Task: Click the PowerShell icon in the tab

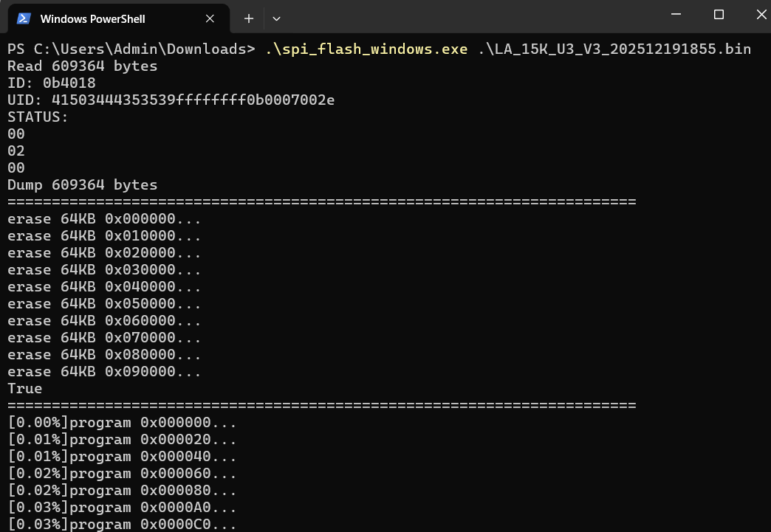Action: coord(24,18)
